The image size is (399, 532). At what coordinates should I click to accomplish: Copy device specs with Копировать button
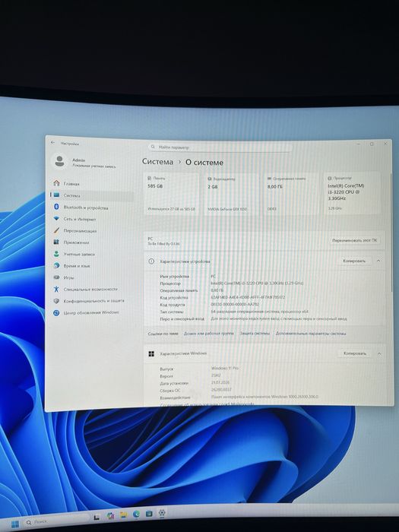[354, 261]
